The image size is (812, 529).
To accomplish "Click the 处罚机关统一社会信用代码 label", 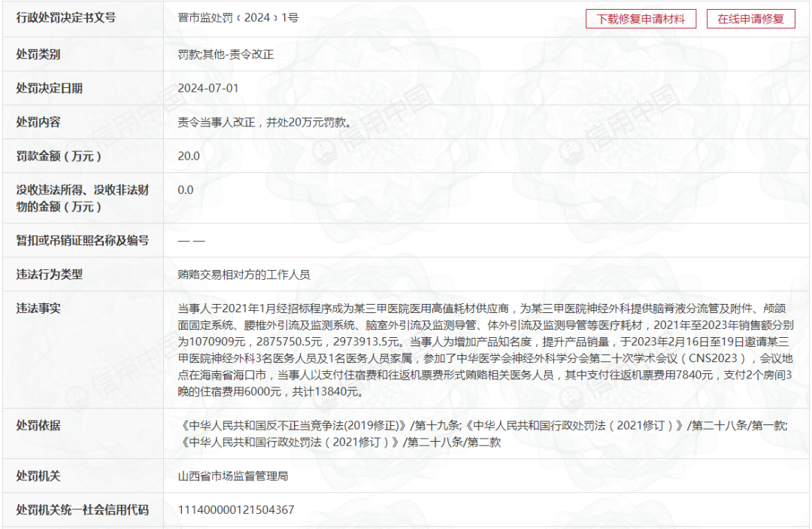I will coord(83,510).
